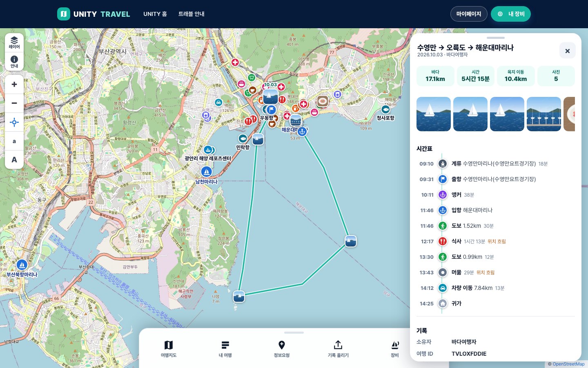Image resolution: width=588 pixels, height=368 pixels.
Task: Select the 민락항 fish marker
Action: coord(243,139)
